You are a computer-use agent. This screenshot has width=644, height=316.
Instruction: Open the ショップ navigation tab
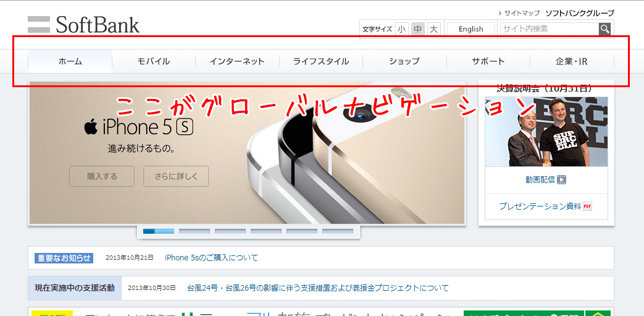point(404,61)
